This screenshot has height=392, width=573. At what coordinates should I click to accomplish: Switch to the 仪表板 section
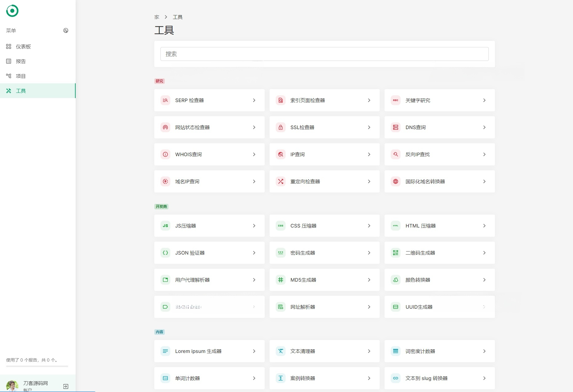pos(23,46)
